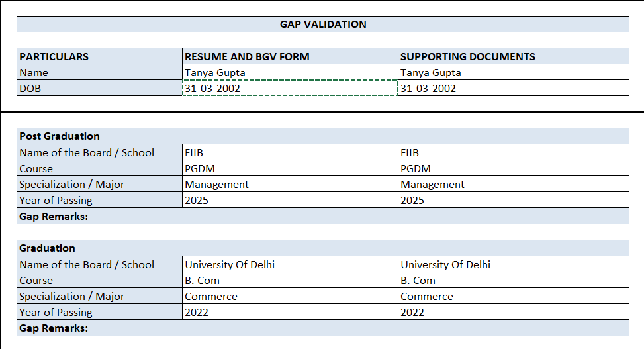Click the Gap Remarks row under Post Graduation

point(322,217)
